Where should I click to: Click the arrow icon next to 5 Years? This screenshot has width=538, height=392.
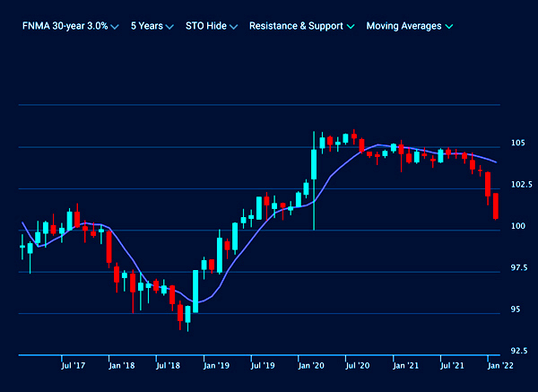tap(169, 27)
